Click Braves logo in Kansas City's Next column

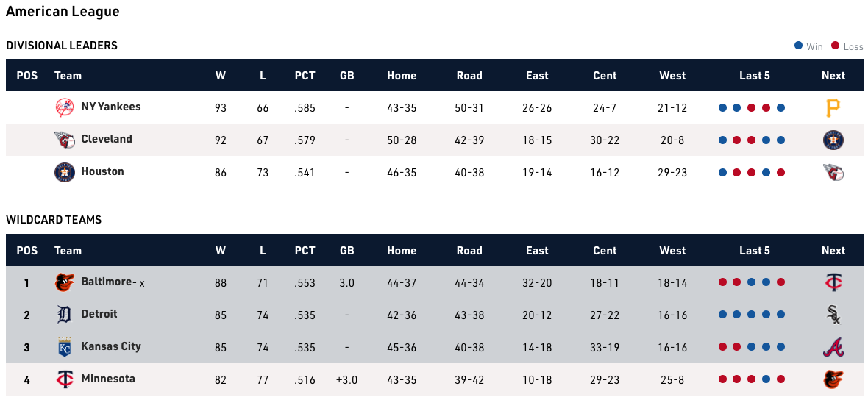[x=833, y=347]
